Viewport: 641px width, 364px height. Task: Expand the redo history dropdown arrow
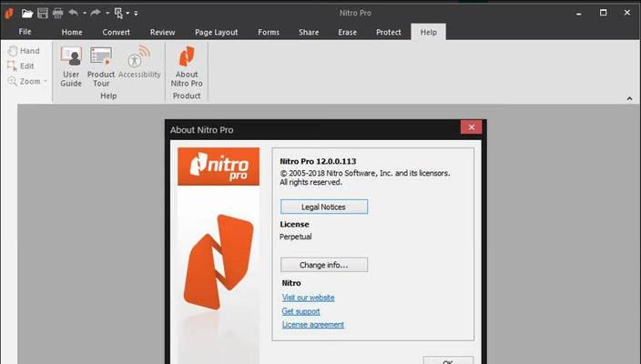click(x=107, y=13)
